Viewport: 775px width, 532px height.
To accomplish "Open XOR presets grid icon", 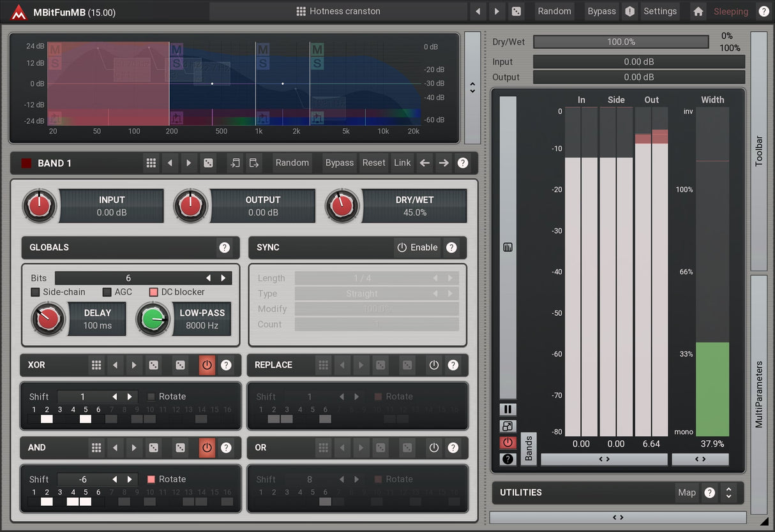I will 96,365.
